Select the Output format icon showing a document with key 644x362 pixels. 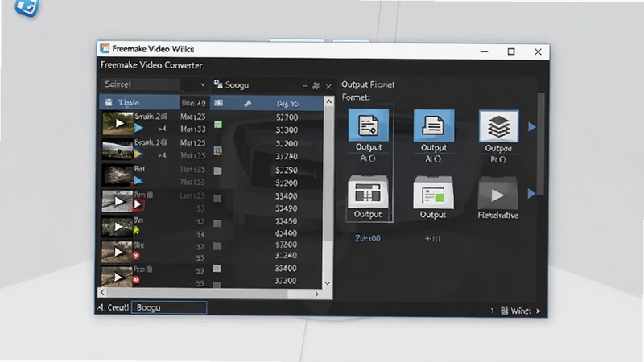click(x=369, y=125)
